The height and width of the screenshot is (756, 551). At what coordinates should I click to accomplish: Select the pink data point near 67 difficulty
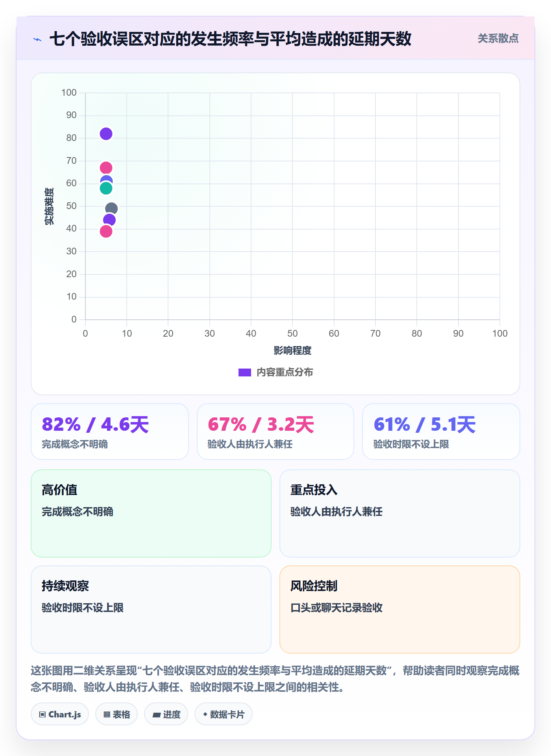(106, 168)
